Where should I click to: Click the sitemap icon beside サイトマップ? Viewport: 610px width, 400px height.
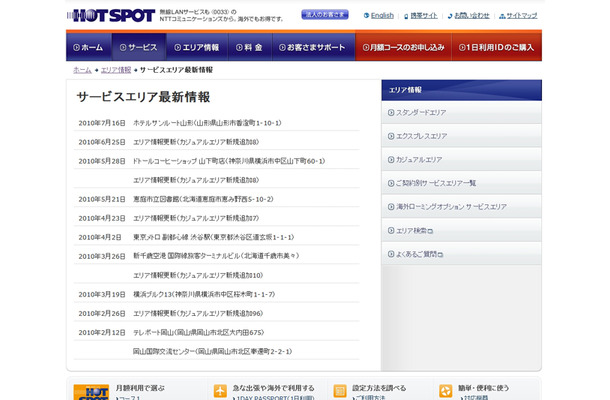(x=502, y=16)
